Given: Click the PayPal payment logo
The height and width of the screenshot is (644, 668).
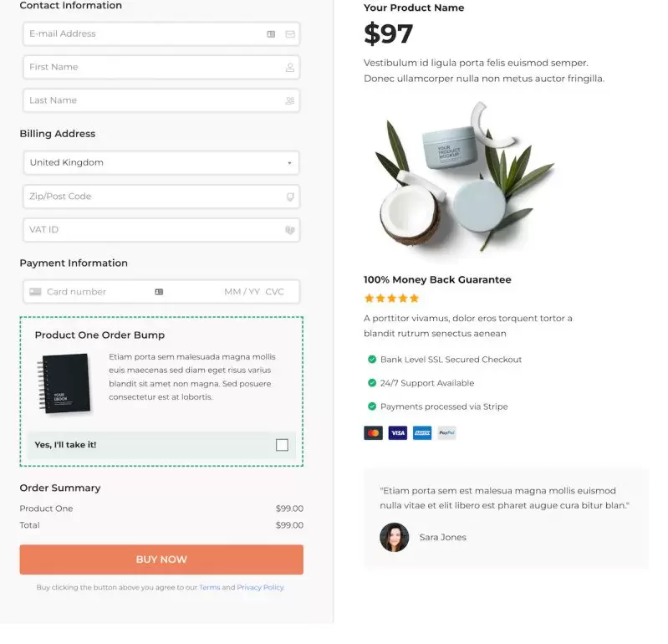Looking at the screenshot, I should (x=446, y=433).
